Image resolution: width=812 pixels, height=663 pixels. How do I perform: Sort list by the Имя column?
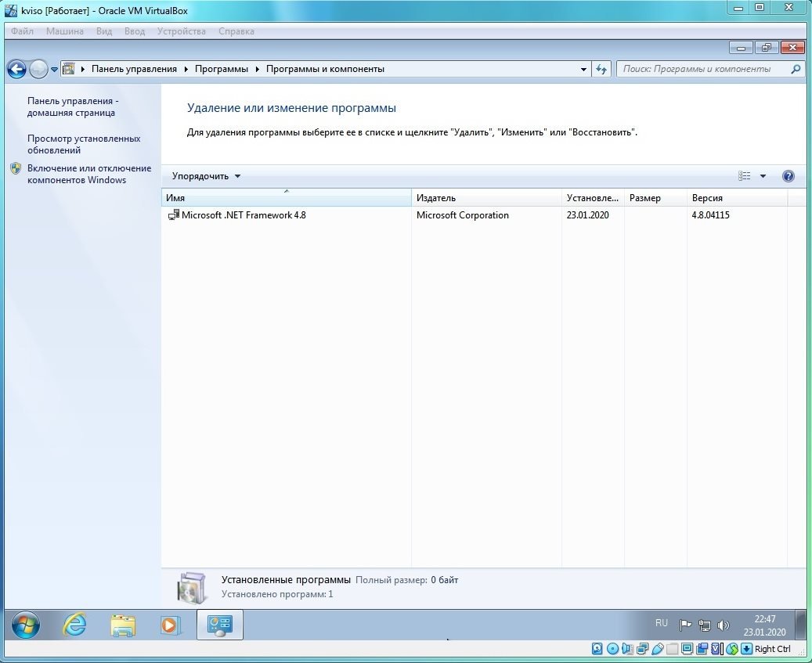pyautogui.click(x=287, y=198)
